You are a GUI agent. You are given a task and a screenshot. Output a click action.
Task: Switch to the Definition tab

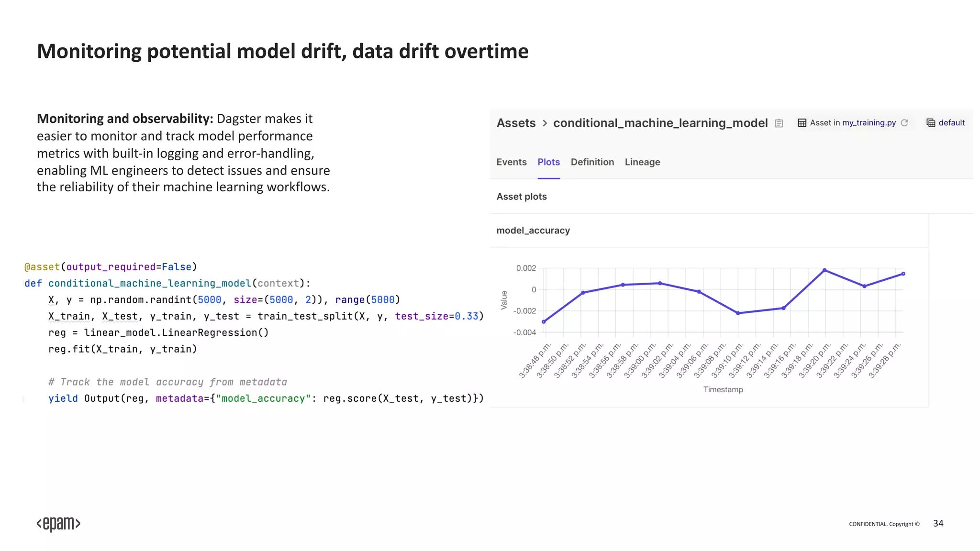coord(592,162)
